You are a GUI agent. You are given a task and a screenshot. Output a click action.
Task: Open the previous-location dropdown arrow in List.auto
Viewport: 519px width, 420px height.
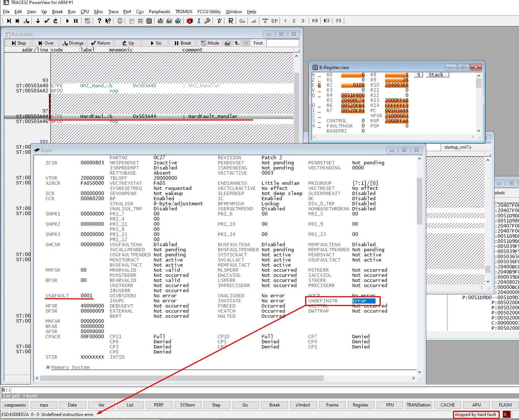pyautogui.click(x=246, y=43)
